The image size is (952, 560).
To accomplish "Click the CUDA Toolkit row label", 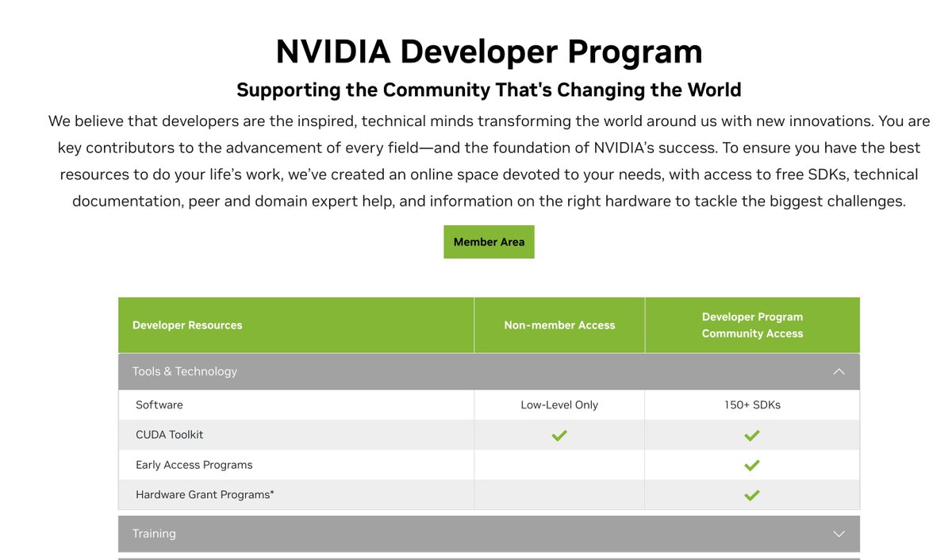I will click(170, 435).
